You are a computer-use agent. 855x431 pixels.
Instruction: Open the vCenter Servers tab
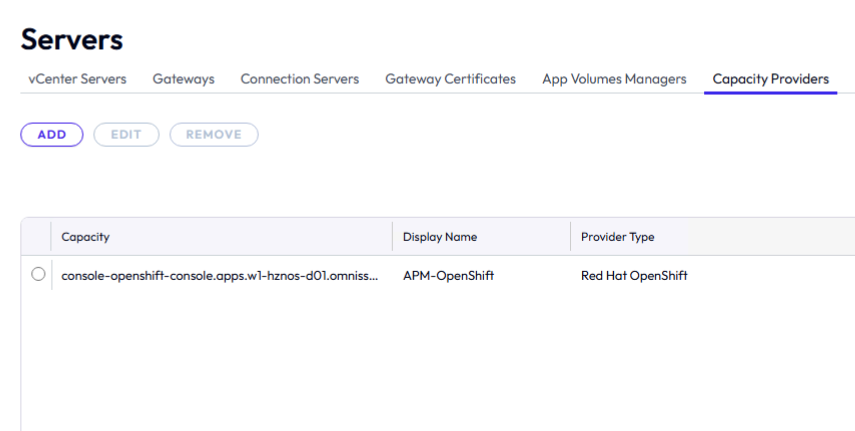point(77,79)
